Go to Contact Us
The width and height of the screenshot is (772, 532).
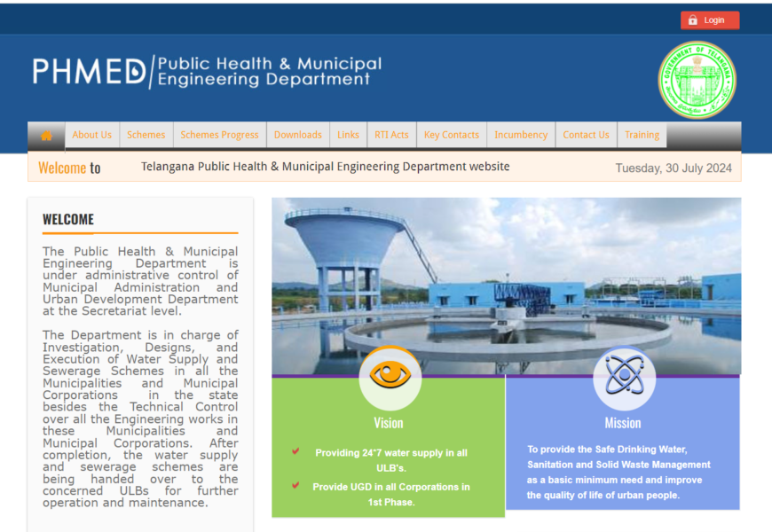586,135
